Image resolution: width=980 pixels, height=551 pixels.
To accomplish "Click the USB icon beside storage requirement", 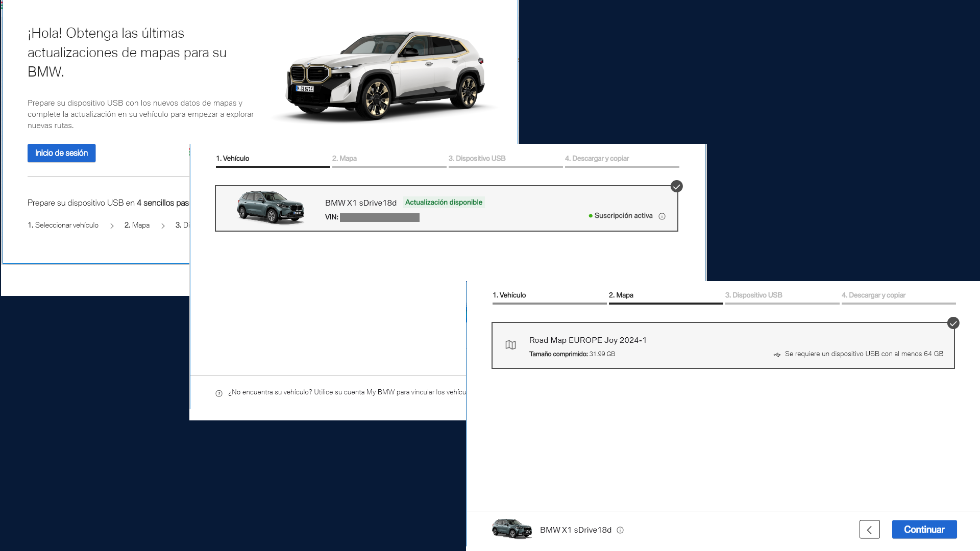I will tap(777, 355).
